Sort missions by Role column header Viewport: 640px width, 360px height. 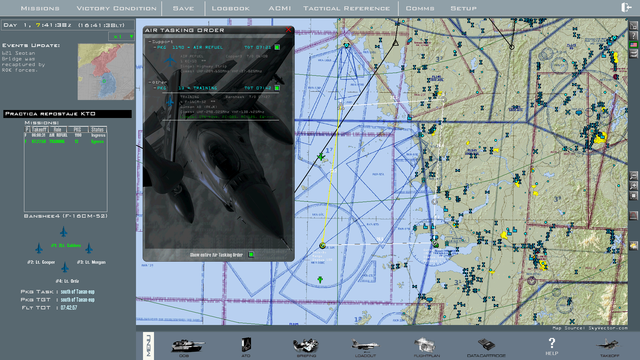(58, 129)
